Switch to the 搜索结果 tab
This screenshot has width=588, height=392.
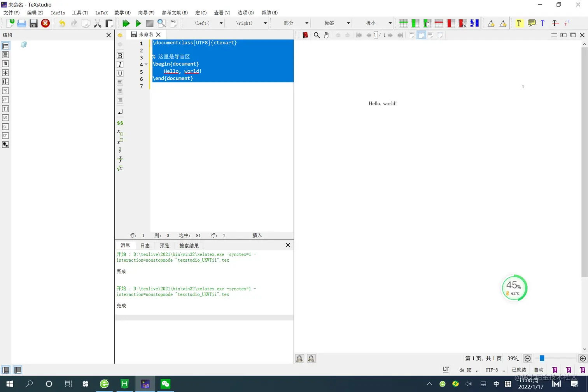tap(189, 246)
